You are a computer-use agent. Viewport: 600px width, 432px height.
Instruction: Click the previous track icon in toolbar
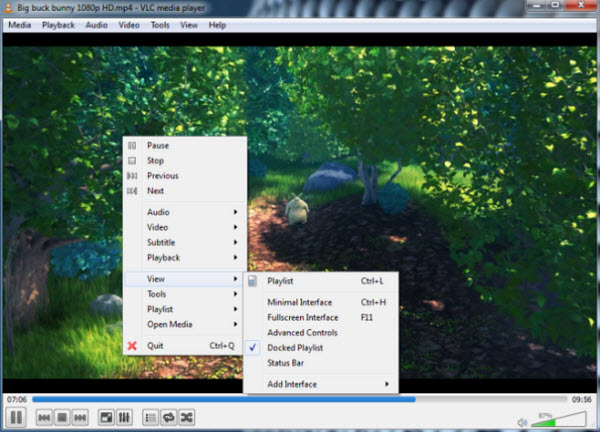45,417
